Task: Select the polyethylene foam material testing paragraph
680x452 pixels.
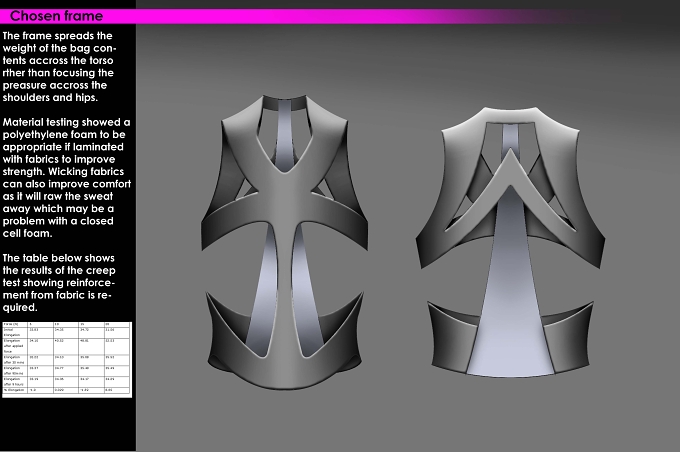Action: 66,177
